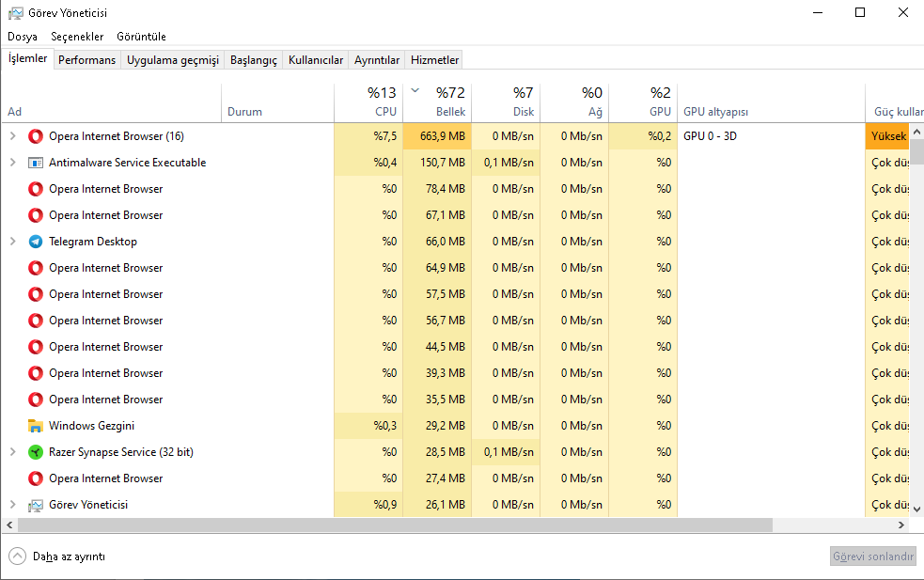Select the İşlemler tab

[x=27, y=58]
